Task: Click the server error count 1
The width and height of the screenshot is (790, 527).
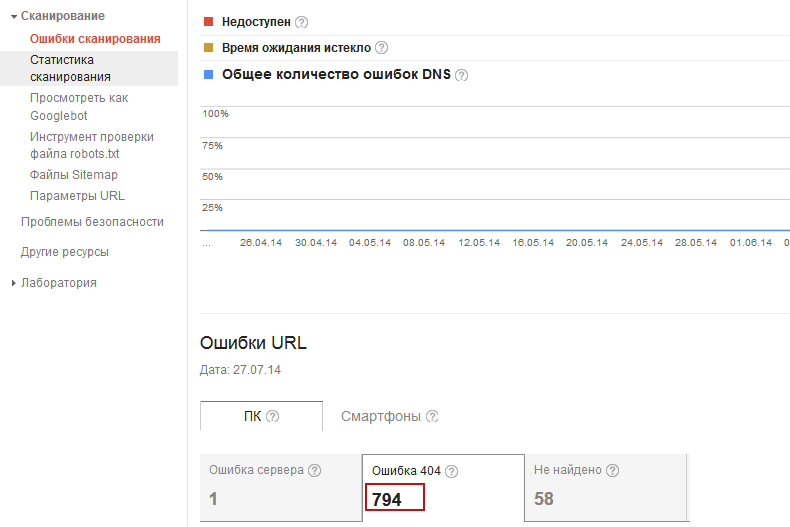Action: (213, 499)
